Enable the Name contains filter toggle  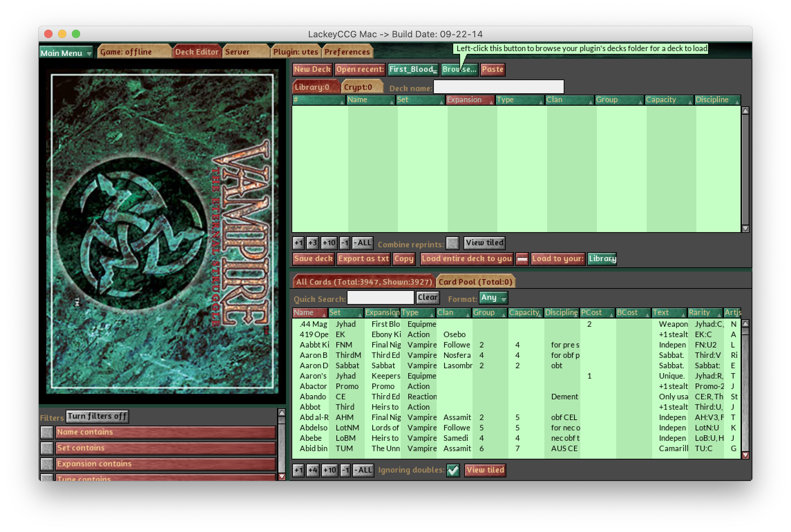46,432
